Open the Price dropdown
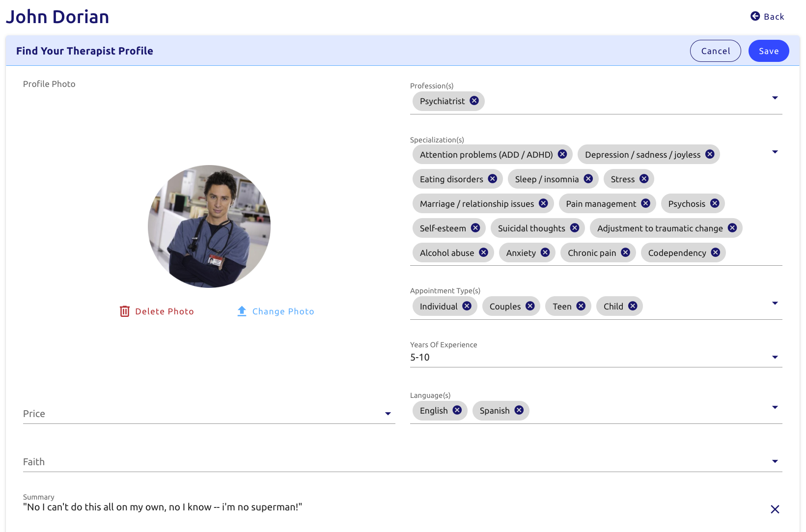Viewport: 806px width, 532px height. (x=209, y=414)
